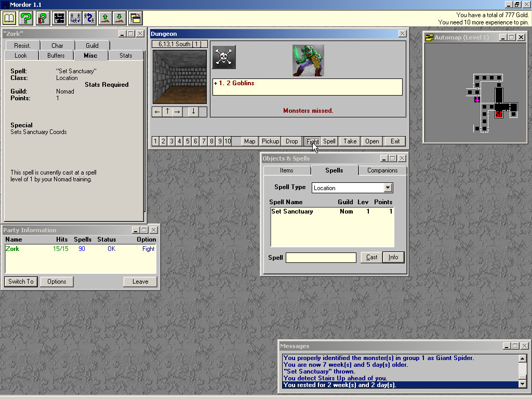The image size is (532, 399).
Task: Click the spell Info button
Action: (393, 257)
